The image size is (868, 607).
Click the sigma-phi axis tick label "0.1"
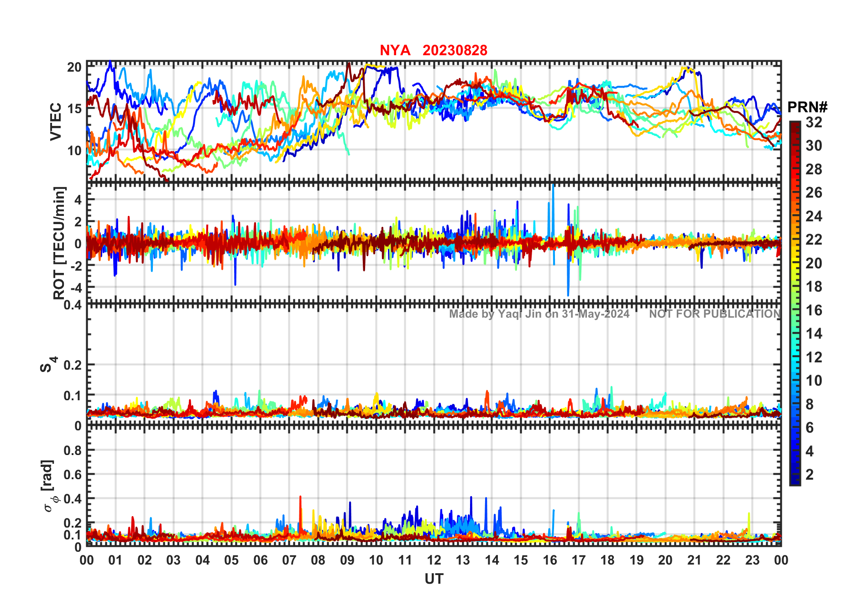[73, 534]
